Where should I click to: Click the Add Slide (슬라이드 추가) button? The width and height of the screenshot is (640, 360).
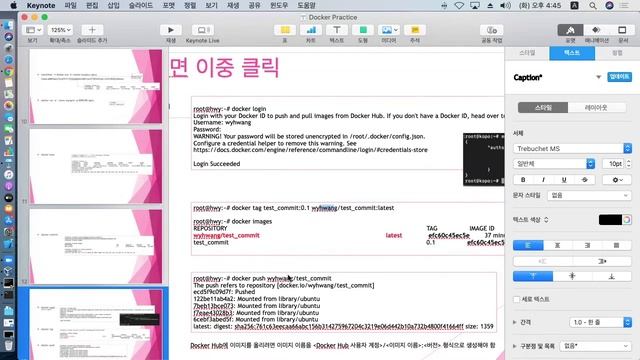pyautogui.click(x=92, y=30)
